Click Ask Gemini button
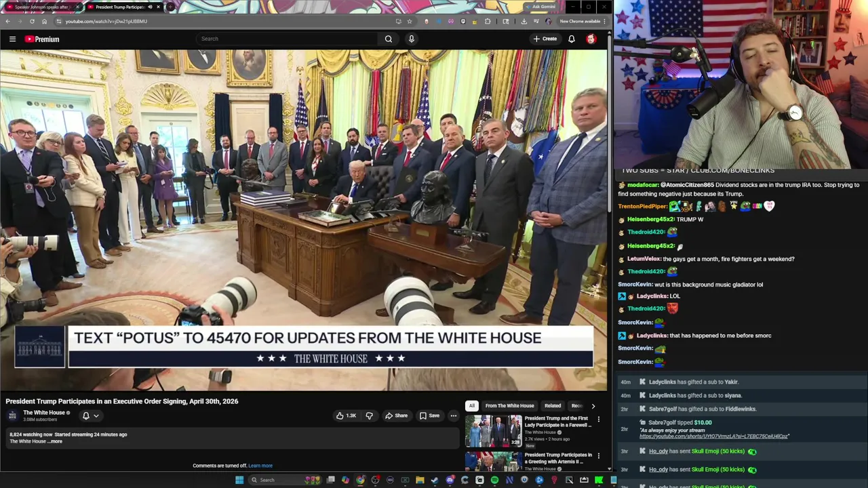Viewport: 868px width, 488px height. coord(540,7)
